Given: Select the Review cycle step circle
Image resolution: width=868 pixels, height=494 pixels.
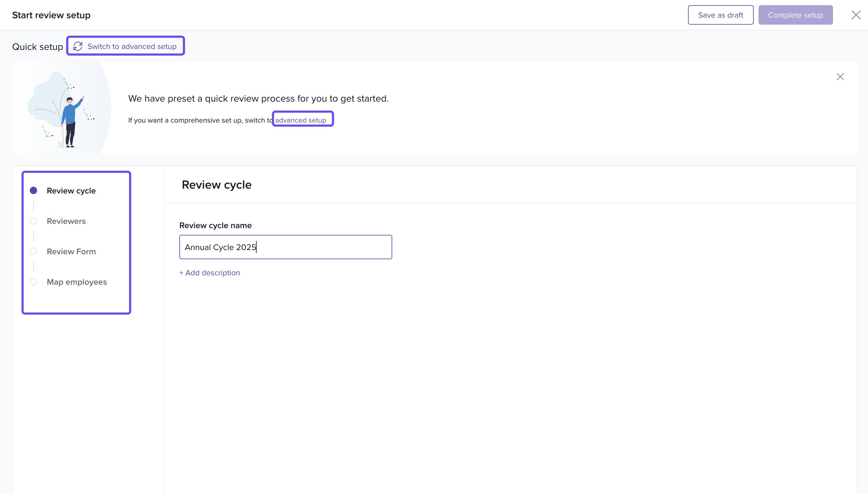Looking at the screenshot, I should coord(33,190).
